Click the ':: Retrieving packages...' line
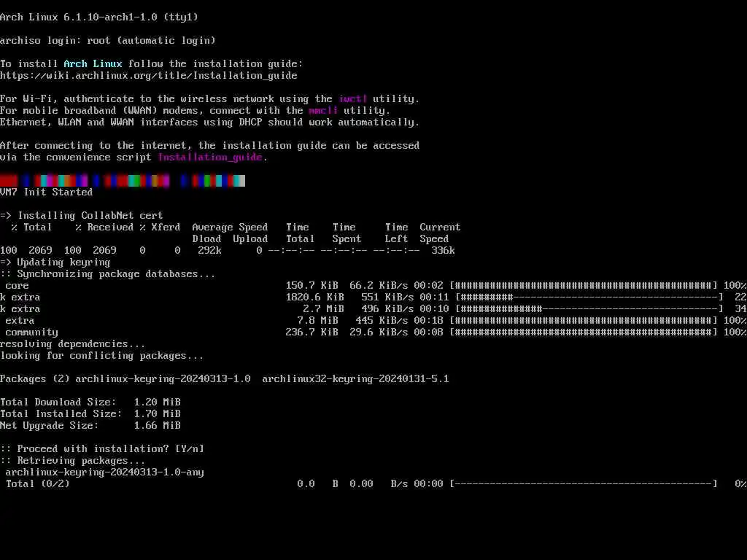This screenshot has height=560, width=747. [72, 461]
